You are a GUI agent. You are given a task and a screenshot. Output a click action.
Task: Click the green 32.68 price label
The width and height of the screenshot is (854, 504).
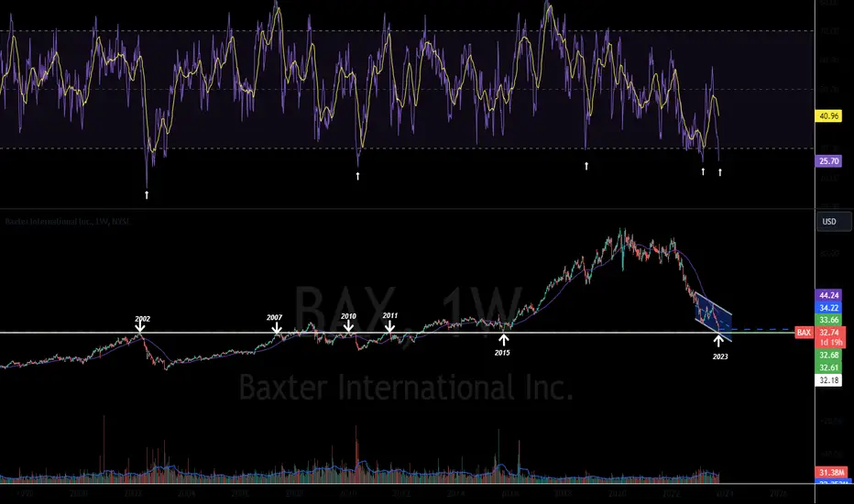[828, 356]
